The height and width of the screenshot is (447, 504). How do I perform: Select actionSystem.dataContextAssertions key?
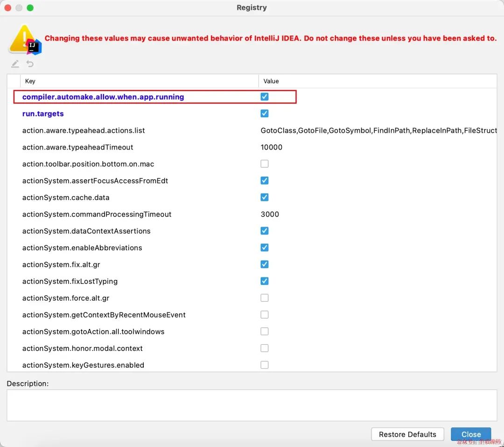[x=86, y=231]
